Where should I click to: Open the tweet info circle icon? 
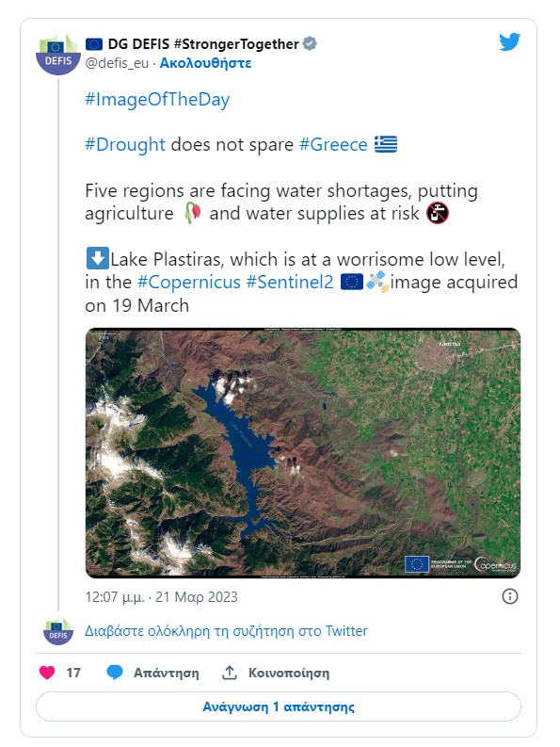tap(510, 596)
